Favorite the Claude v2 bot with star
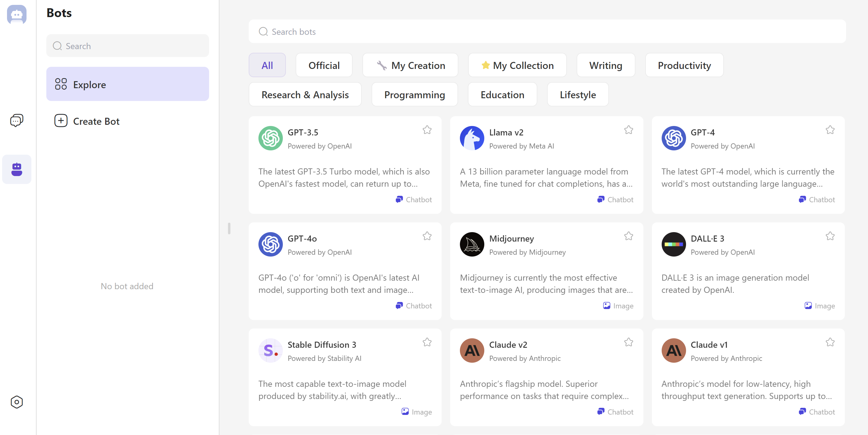 (x=628, y=342)
